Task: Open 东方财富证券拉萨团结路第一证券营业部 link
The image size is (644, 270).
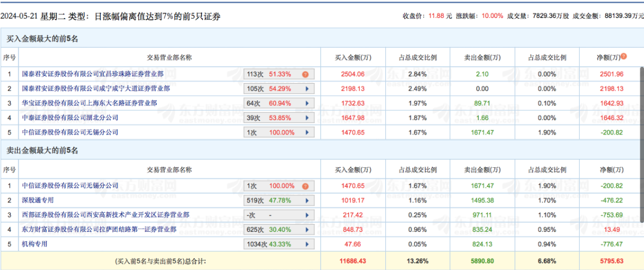Action: pyautogui.click(x=99, y=229)
